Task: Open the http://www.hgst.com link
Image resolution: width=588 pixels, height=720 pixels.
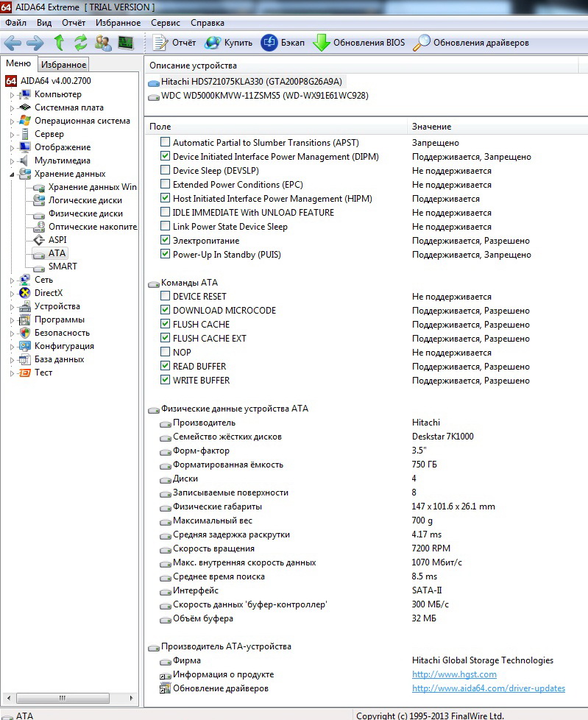Action: coord(454,674)
